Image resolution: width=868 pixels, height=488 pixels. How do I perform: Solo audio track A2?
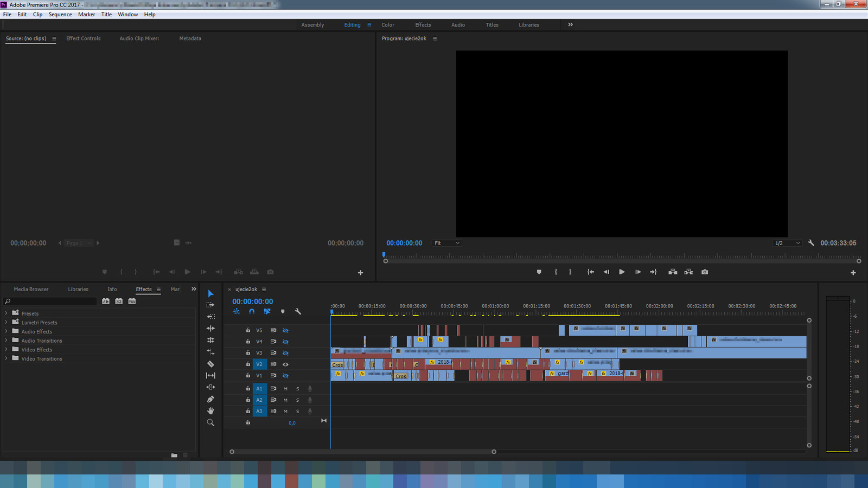click(297, 400)
